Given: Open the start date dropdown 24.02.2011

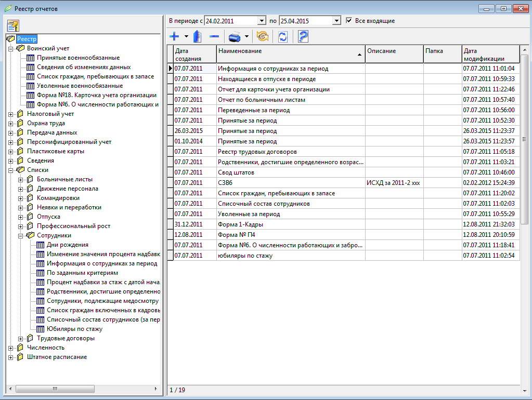Looking at the screenshot, I should coord(262,21).
